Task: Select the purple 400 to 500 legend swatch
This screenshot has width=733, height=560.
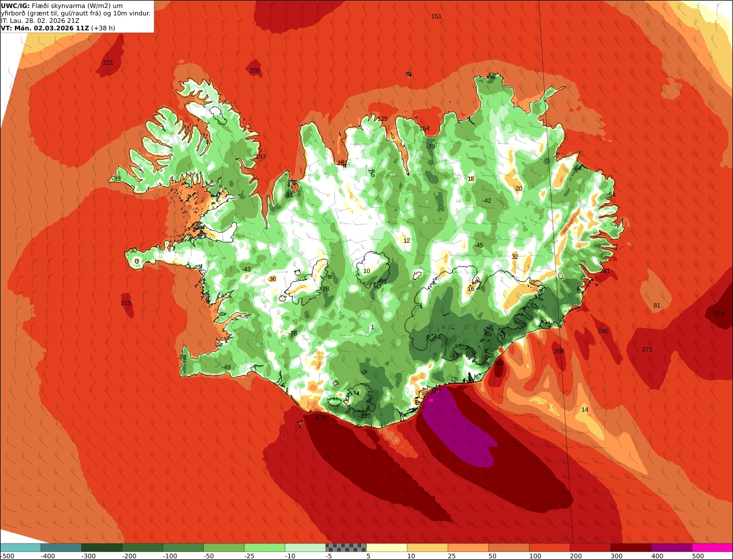Action: tap(671, 547)
